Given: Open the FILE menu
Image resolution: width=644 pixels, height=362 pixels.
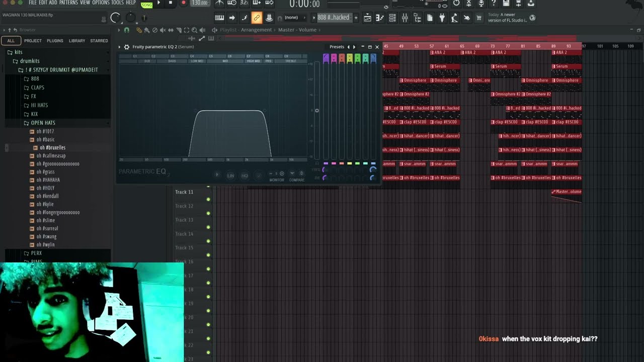Looking at the screenshot, I should click(33, 3).
